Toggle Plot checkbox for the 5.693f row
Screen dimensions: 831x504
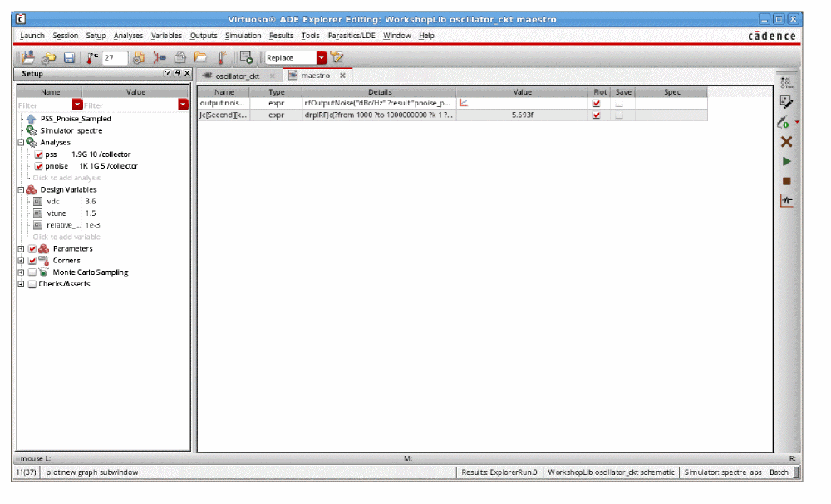(596, 115)
